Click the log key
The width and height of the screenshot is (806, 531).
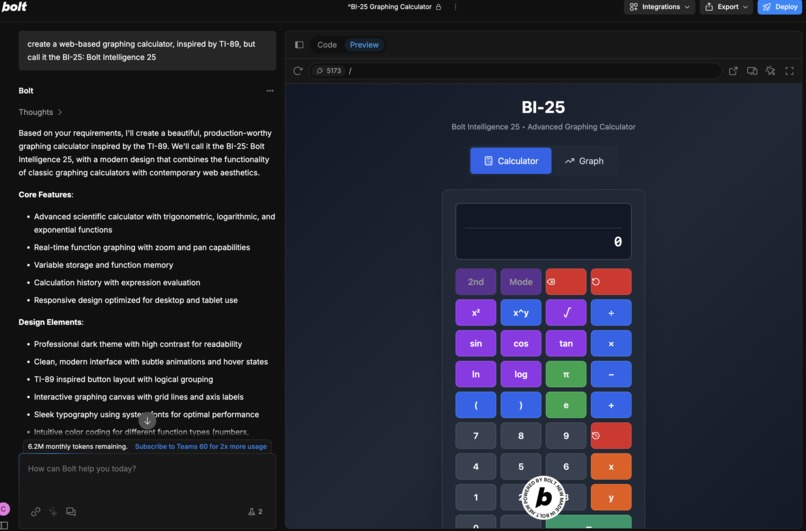521,374
